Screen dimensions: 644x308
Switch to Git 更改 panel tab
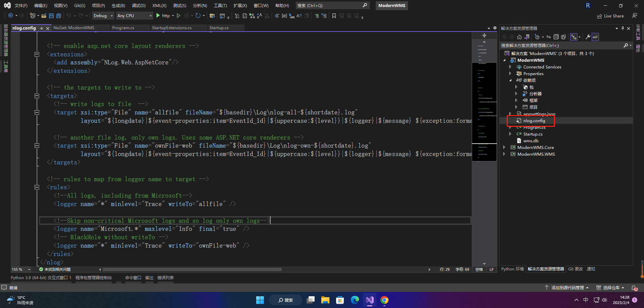point(576,269)
